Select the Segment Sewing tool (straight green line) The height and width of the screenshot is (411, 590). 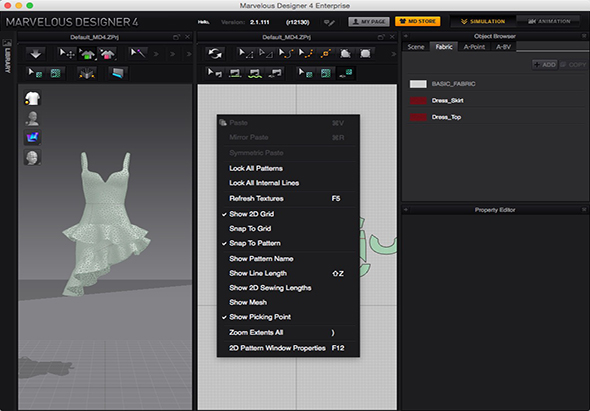click(235, 73)
